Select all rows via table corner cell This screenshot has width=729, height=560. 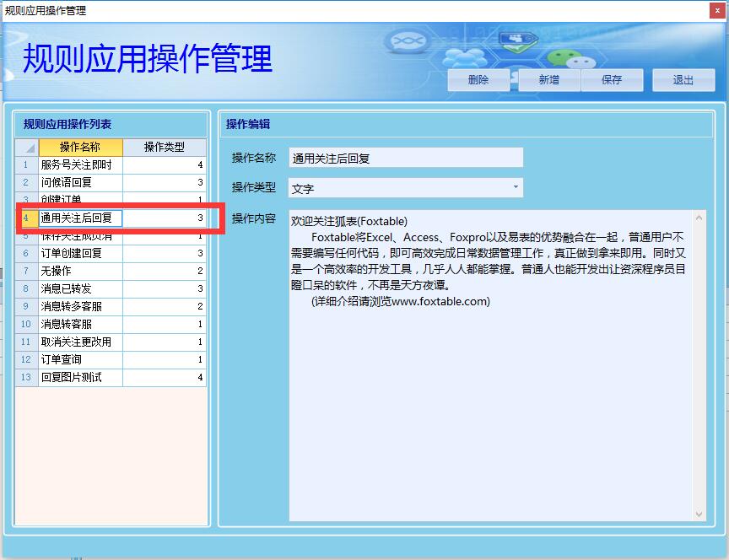pos(27,147)
